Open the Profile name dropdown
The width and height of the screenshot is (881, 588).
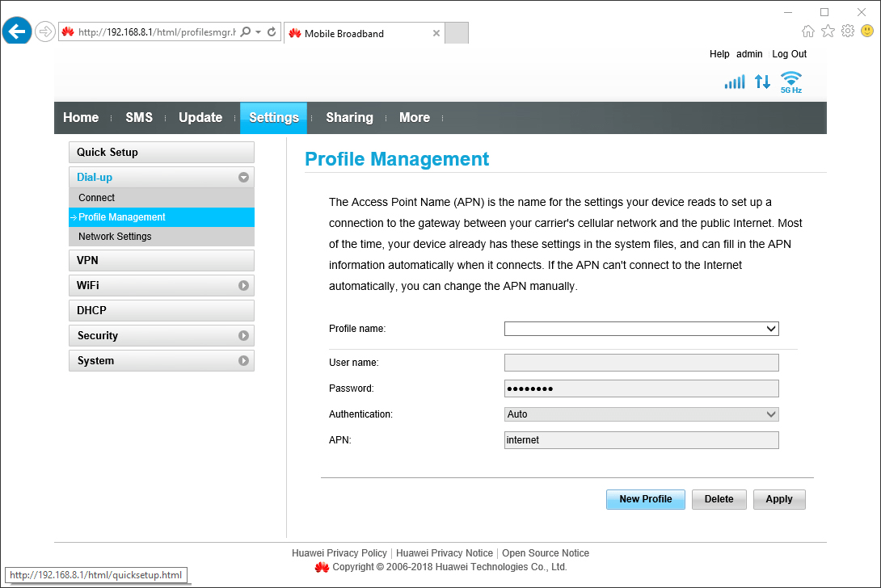[x=641, y=329]
